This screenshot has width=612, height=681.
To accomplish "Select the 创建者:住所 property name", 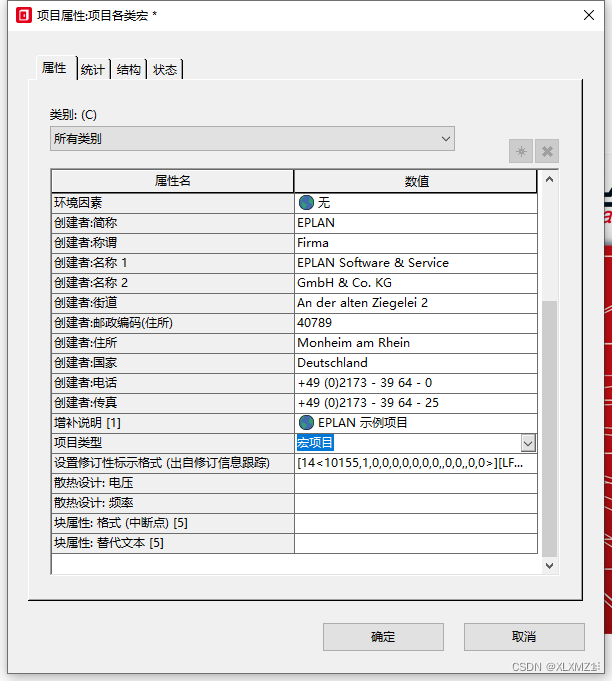I will (172, 343).
